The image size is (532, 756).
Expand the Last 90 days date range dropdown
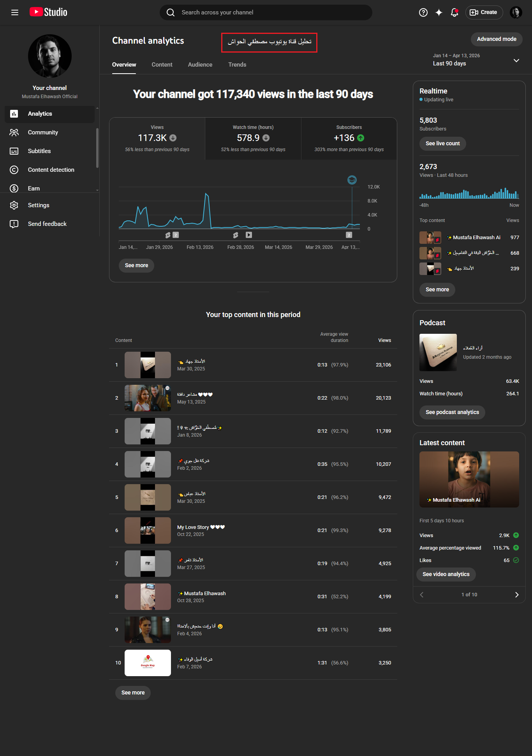tap(516, 60)
